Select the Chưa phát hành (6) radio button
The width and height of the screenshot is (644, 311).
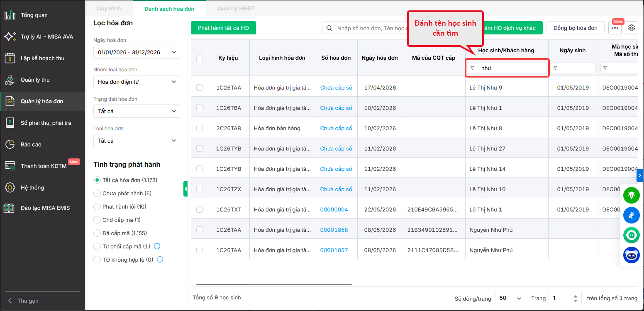(x=97, y=193)
